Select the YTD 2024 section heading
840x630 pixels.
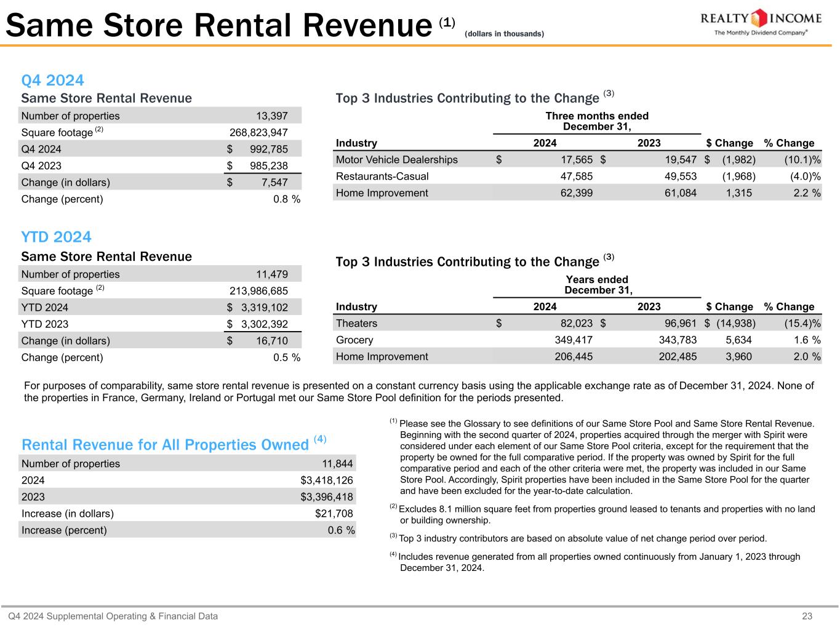56,237
